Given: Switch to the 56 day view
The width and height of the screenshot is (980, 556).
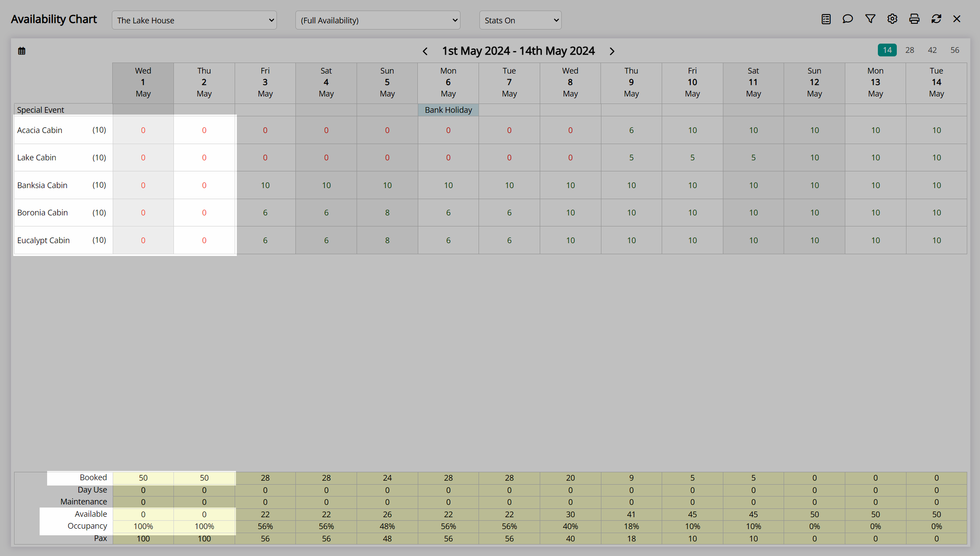Looking at the screenshot, I should [954, 50].
